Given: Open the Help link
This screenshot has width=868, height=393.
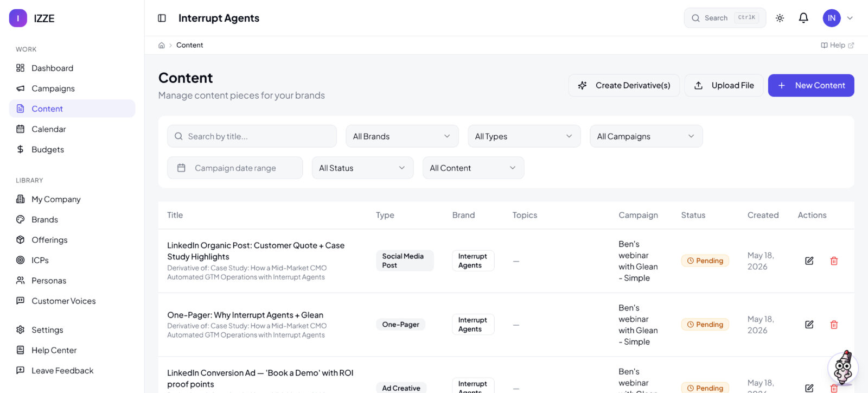Looking at the screenshot, I should point(837,45).
